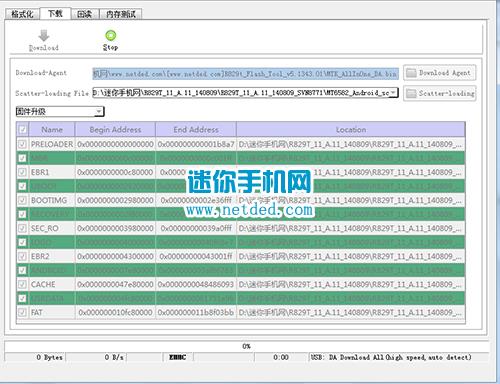
Task: Click the Begin Address column header
Action: click(115, 129)
